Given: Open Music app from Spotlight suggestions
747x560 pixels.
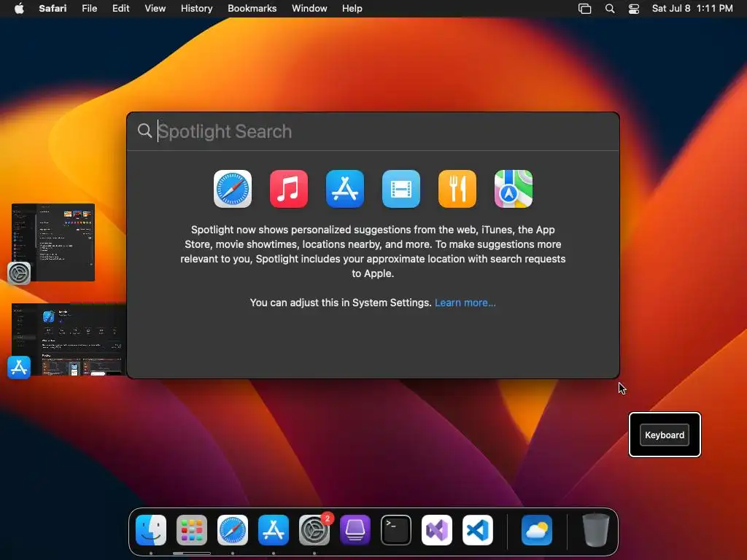Looking at the screenshot, I should point(289,189).
